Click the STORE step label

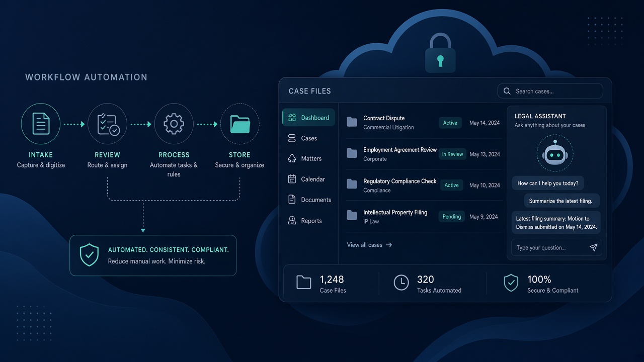click(239, 155)
